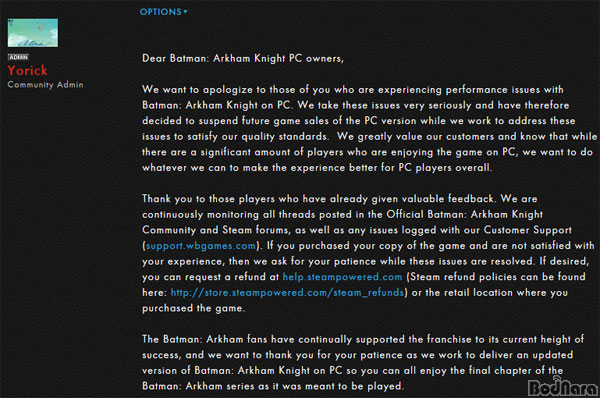
Task: Click the paragraph starting 'The Batman: Arkham fans'
Action: click(x=363, y=363)
